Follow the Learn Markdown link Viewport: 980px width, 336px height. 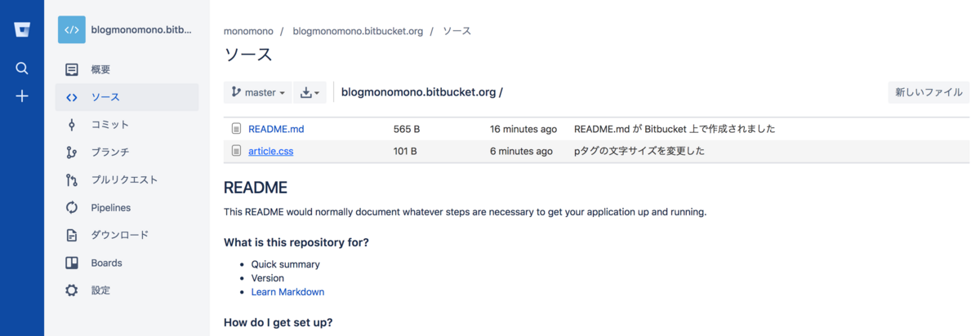[x=287, y=292]
